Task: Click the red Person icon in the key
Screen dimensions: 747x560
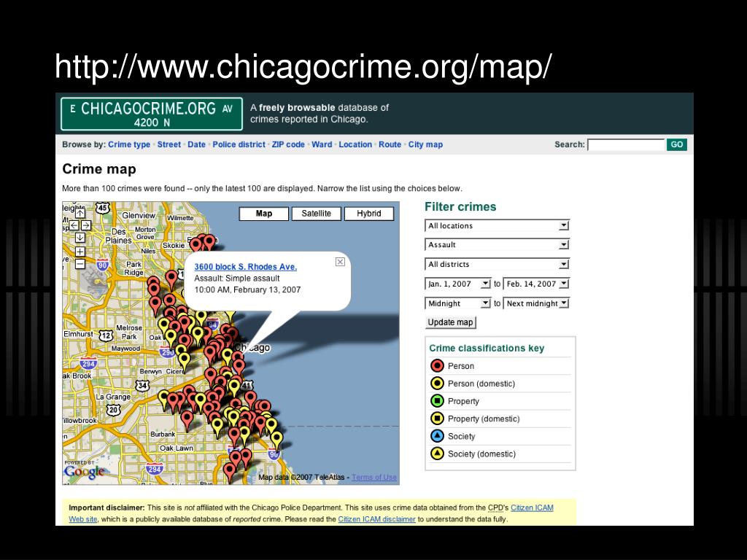Action: coord(437,366)
